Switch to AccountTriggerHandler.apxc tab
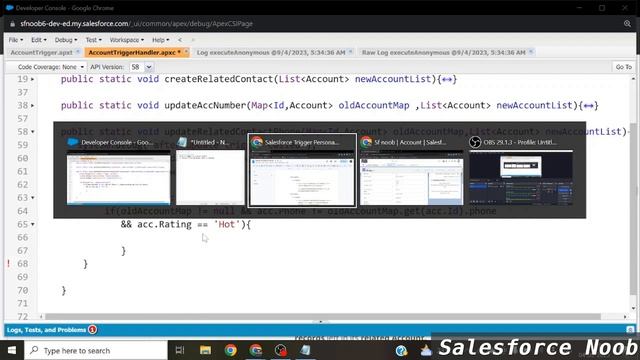 click(134, 53)
